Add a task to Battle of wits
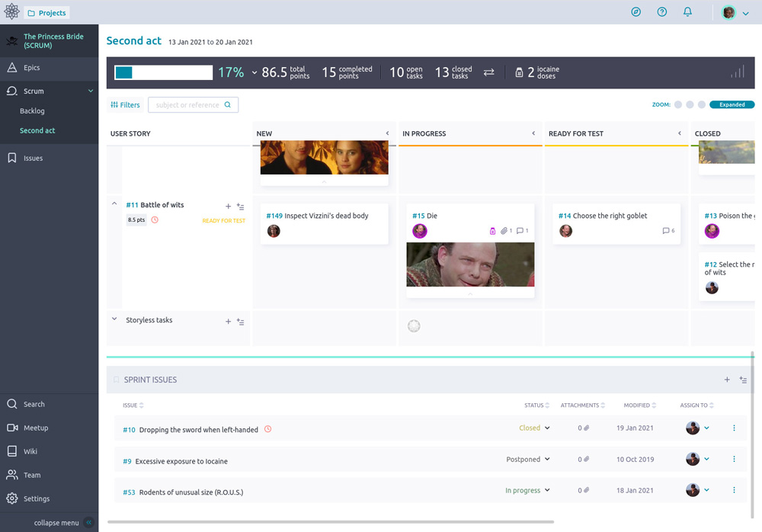The image size is (762, 532). coord(228,207)
